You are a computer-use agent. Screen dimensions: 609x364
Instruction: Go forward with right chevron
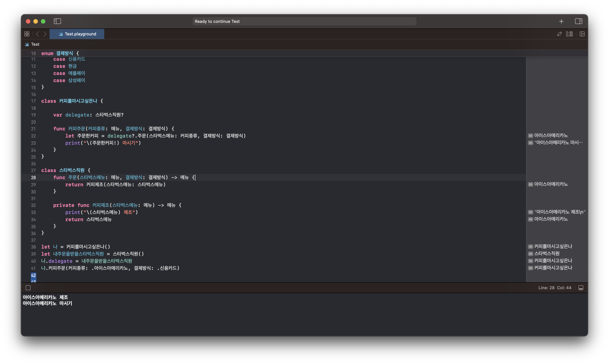[45, 34]
